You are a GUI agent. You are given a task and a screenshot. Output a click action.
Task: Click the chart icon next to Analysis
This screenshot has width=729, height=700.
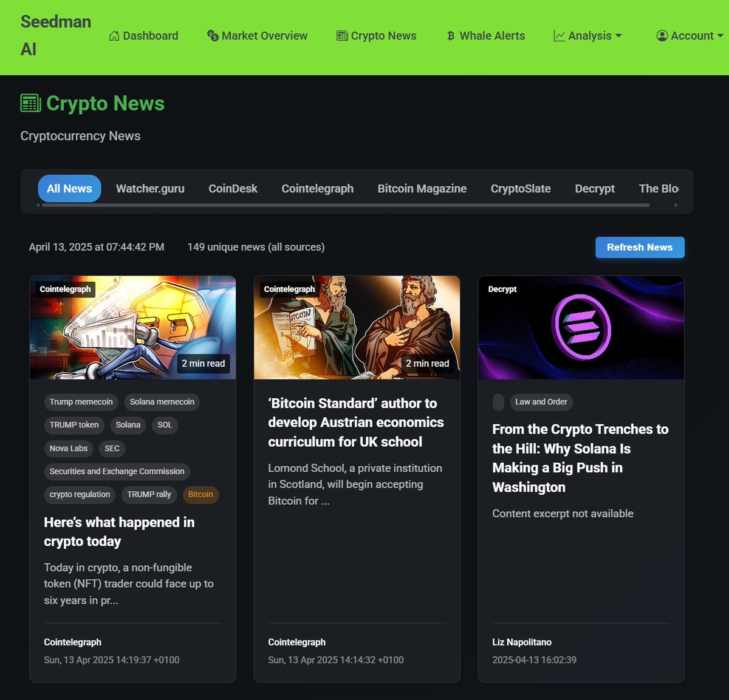point(559,35)
